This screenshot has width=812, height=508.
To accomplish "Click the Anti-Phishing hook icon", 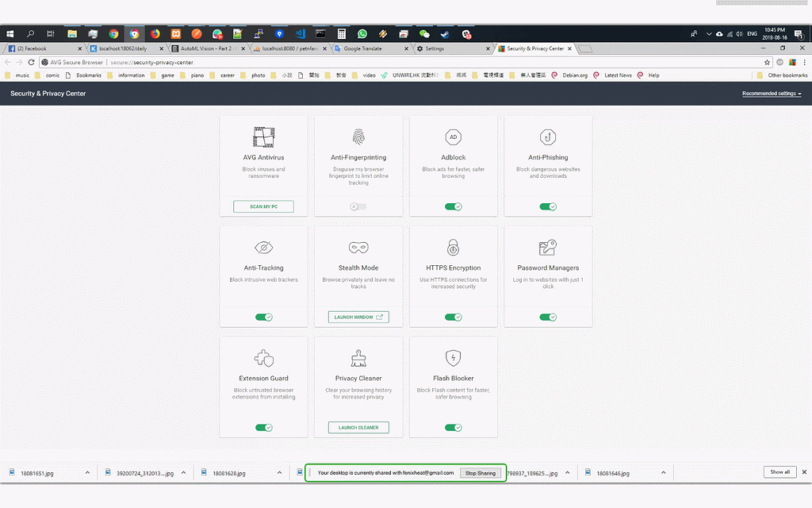I will 548,137.
